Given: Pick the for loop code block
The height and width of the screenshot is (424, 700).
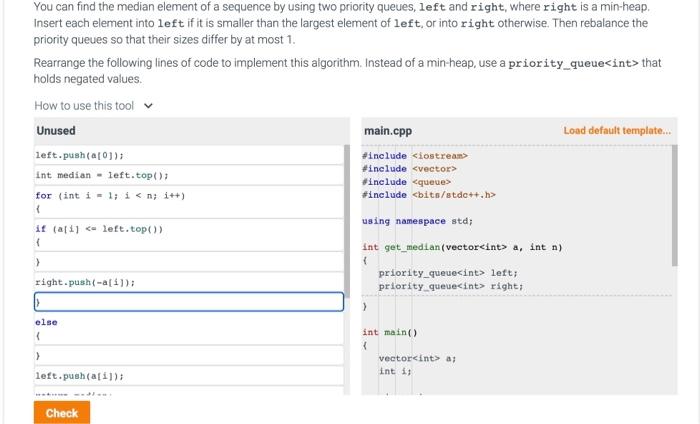Looking at the screenshot, I should (110, 195).
